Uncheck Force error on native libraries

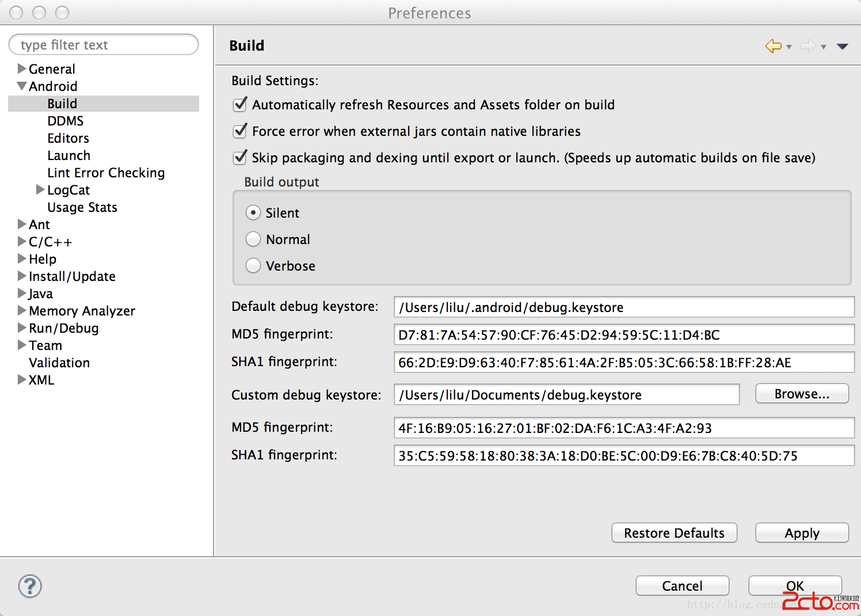[x=240, y=131]
